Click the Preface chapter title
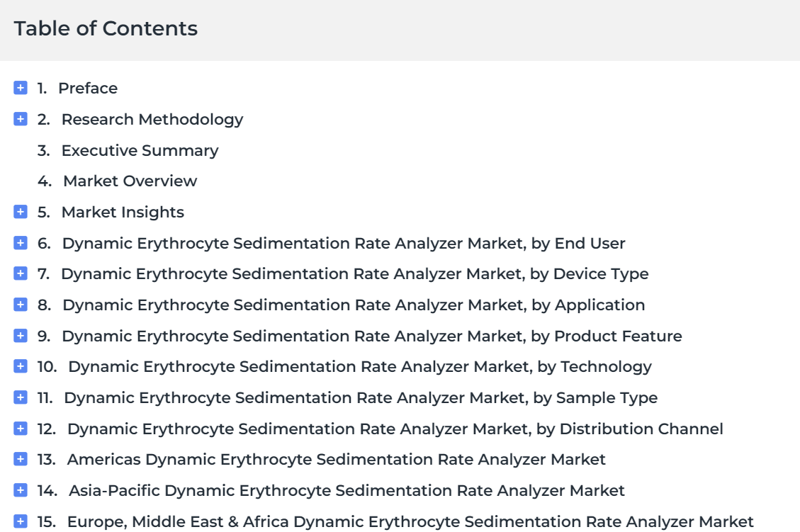Viewport: 800px width, 532px height. [x=88, y=89]
